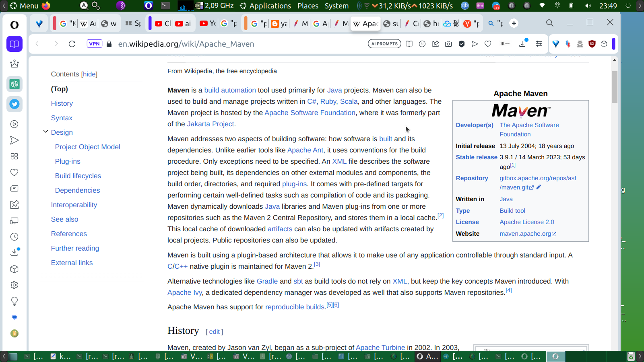The image size is (644, 362).
Task: Open the snapshot camera tool
Action: [x=448, y=44]
